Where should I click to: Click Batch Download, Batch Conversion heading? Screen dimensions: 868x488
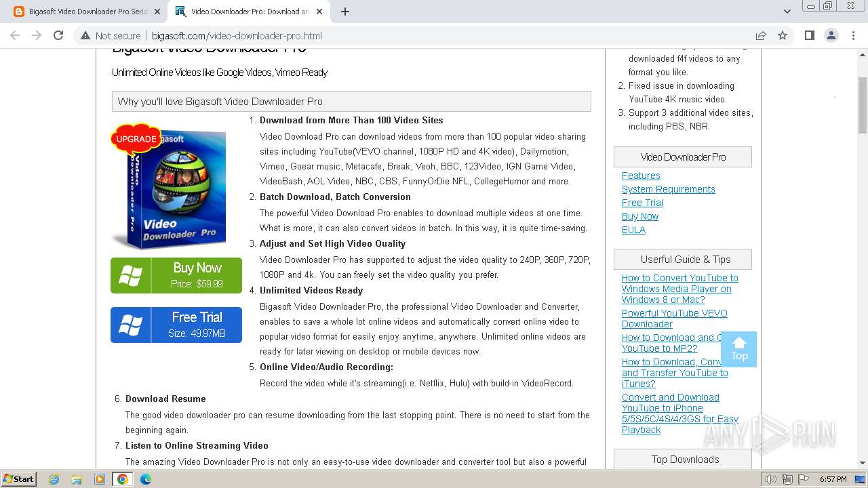click(x=335, y=197)
